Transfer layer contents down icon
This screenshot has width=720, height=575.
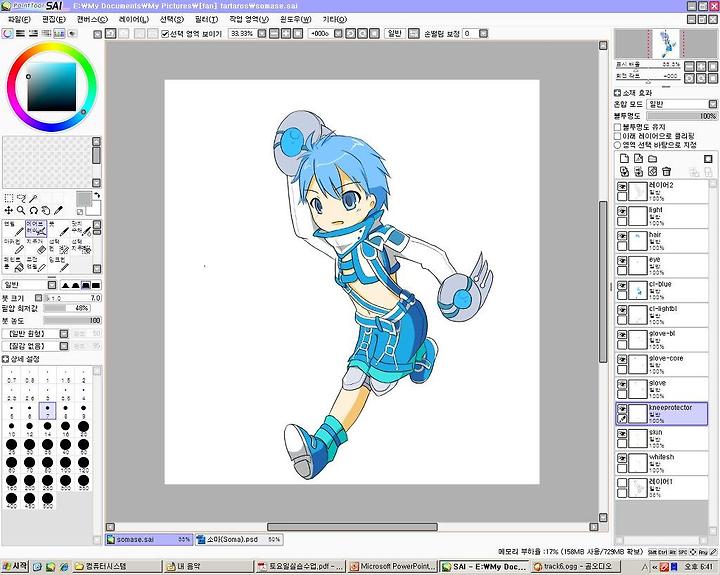pyautogui.click(x=624, y=172)
